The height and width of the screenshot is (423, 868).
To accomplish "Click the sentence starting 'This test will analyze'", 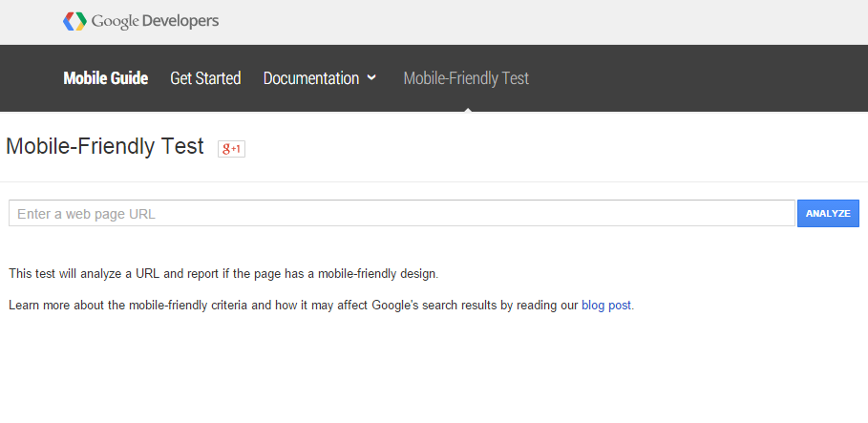I will click(223, 273).
